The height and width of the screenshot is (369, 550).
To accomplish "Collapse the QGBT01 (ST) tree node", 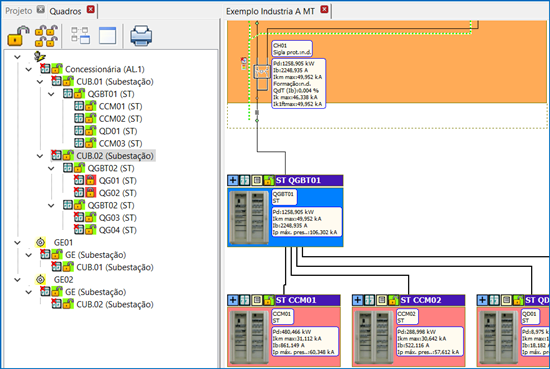I will pyautogui.click(x=51, y=94).
